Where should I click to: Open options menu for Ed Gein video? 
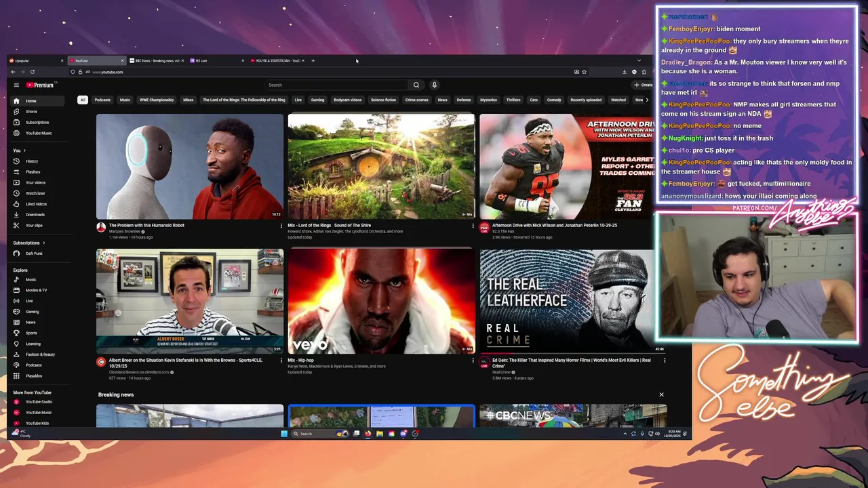pos(665,361)
